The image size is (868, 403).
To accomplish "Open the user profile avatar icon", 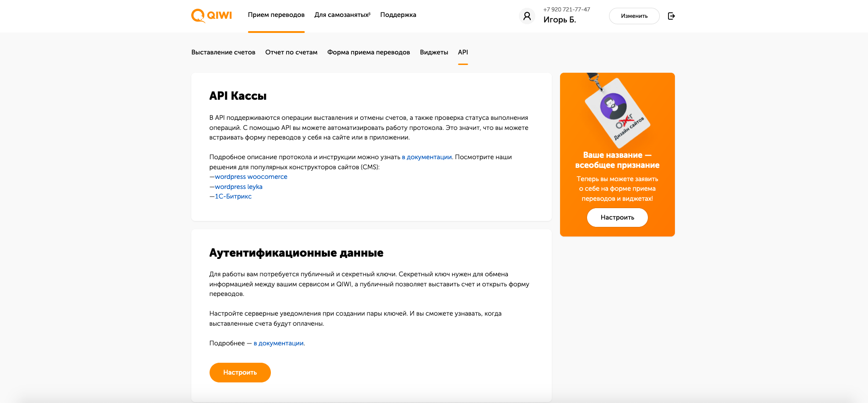I will point(527,16).
